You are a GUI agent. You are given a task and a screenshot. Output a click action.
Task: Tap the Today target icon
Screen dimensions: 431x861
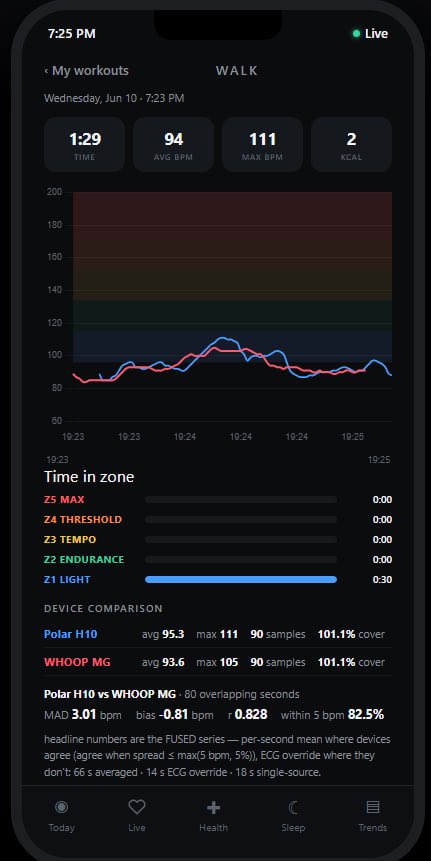click(x=61, y=807)
